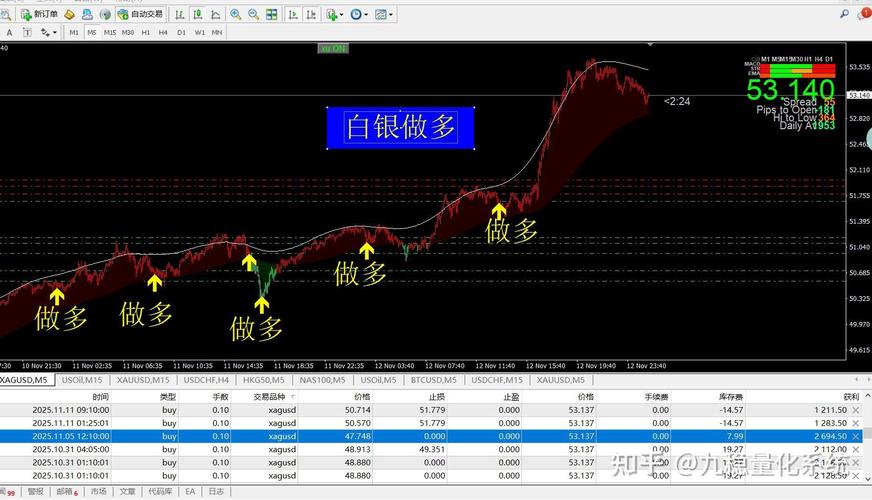This screenshot has height=500, width=872.
Task: Open the HKG50,M5 chart tab
Action: click(x=264, y=380)
